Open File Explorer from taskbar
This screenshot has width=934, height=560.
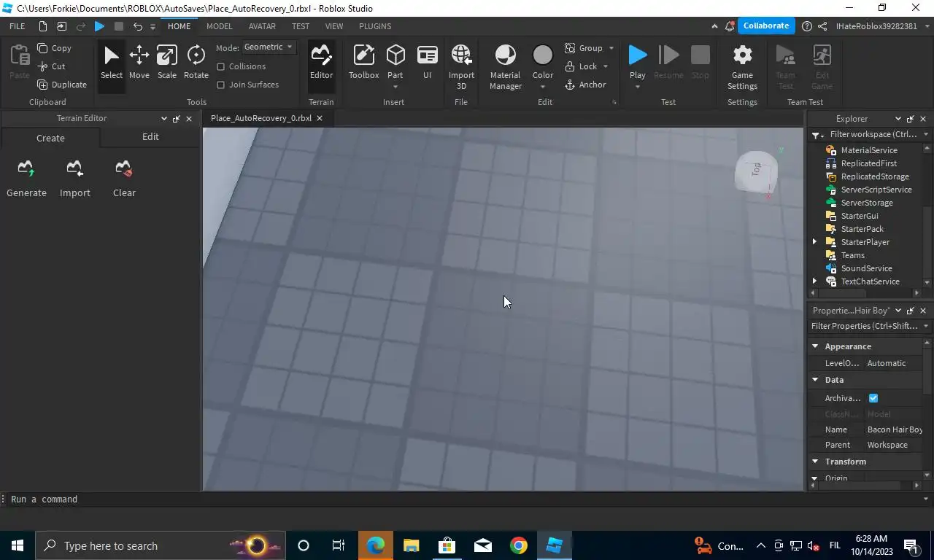coord(412,545)
